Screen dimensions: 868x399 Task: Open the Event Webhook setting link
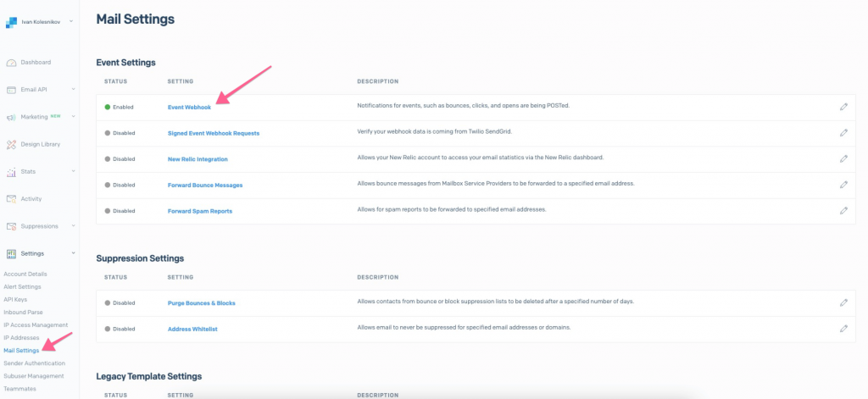tap(189, 107)
